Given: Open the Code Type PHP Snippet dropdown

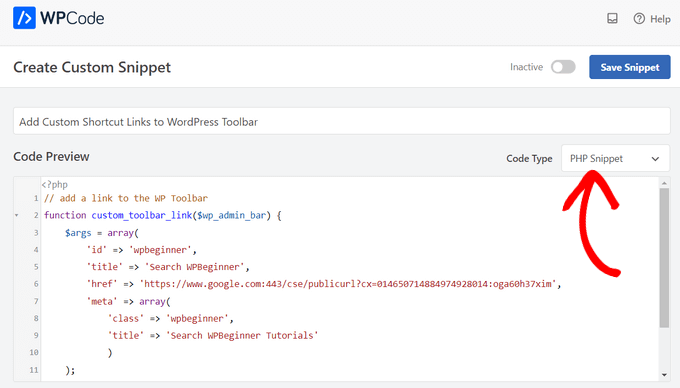Looking at the screenshot, I should click(x=615, y=158).
